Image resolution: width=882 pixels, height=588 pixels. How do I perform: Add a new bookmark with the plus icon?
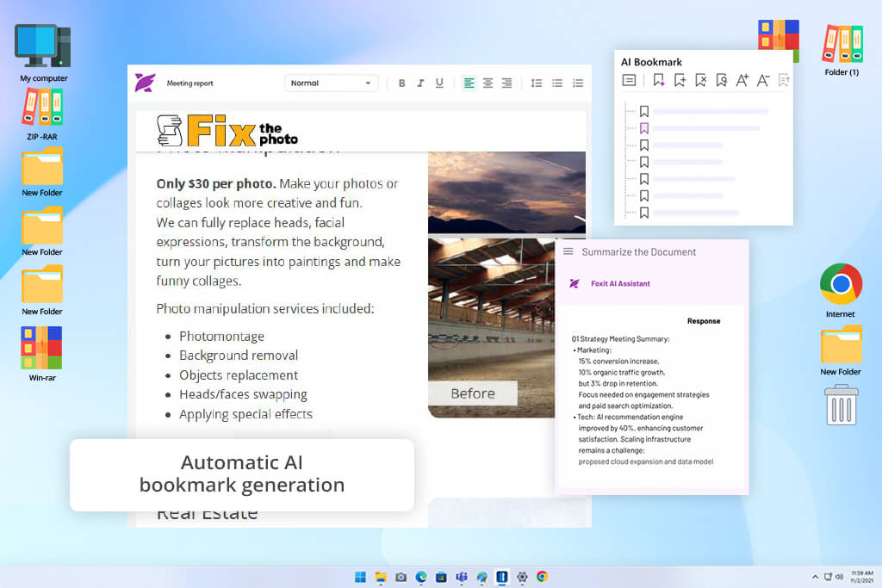[680, 80]
